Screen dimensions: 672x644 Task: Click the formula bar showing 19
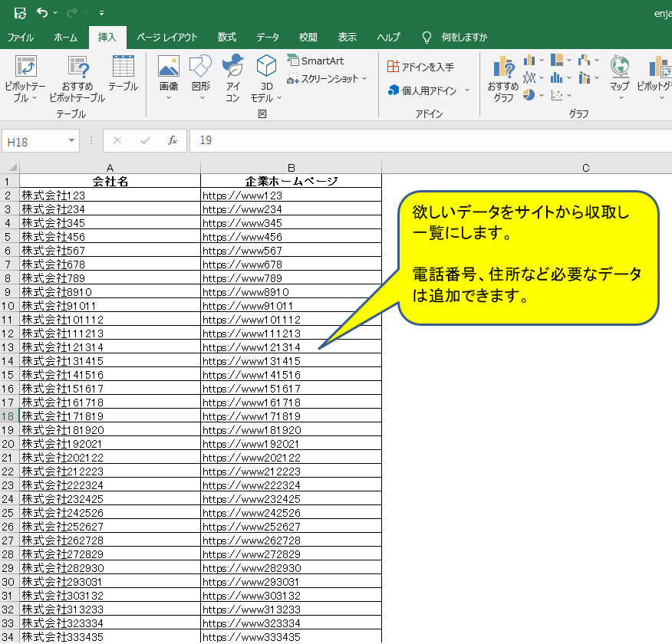pyautogui.click(x=430, y=140)
